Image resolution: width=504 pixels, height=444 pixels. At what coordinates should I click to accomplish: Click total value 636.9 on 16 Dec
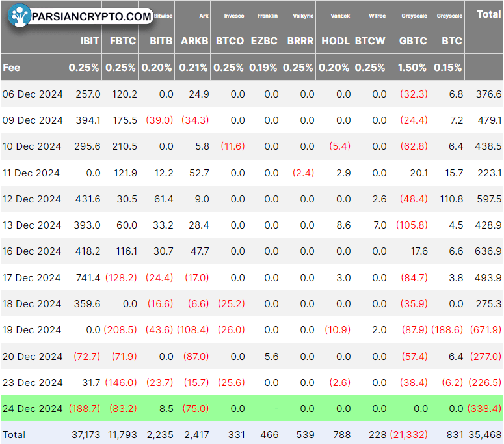coord(488,251)
